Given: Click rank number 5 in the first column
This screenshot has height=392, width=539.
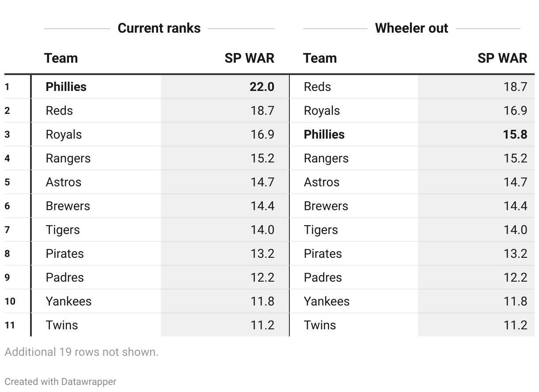Looking at the screenshot, I should [7, 182].
